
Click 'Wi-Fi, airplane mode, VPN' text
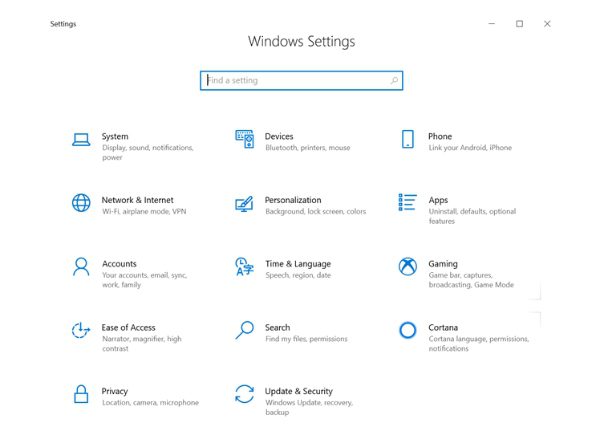tap(144, 212)
